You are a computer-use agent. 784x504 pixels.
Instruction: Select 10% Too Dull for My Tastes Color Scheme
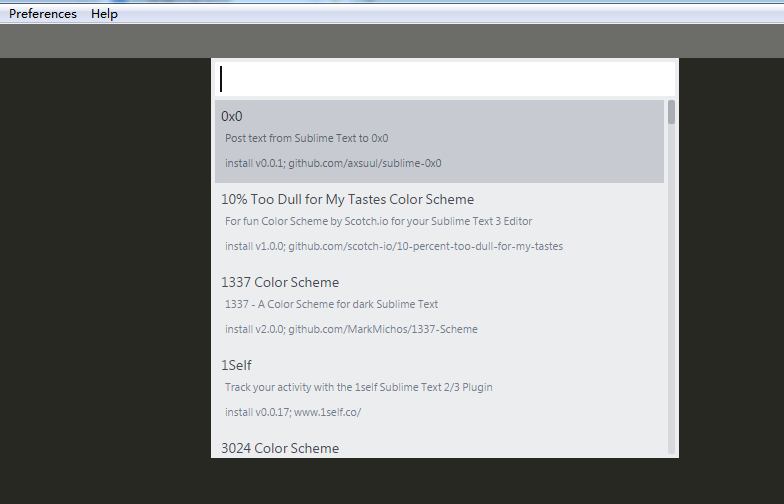(x=440, y=224)
